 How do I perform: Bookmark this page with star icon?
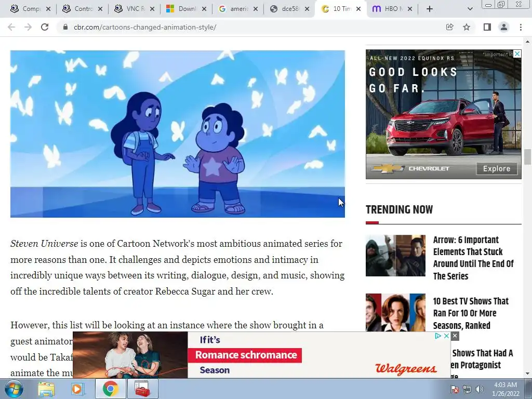click(467, 27)
